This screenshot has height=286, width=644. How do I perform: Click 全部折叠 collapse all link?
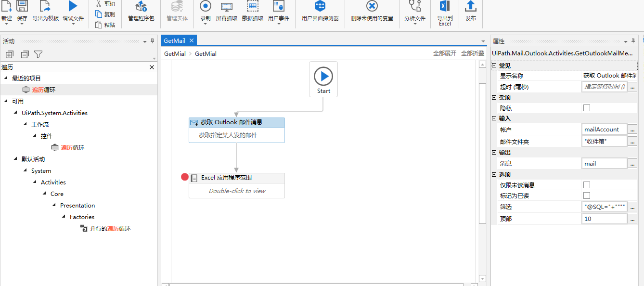pyautogui.click(x=473, y=53)
